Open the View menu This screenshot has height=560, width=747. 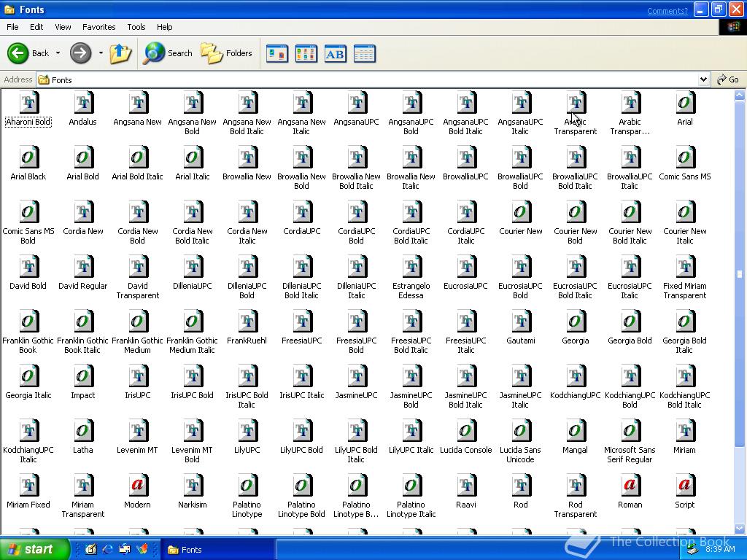(63, 27)
